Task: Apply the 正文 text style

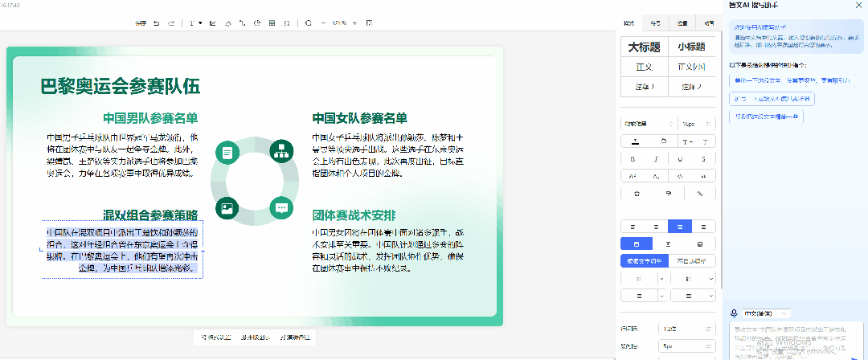Action: pos(644,67)
